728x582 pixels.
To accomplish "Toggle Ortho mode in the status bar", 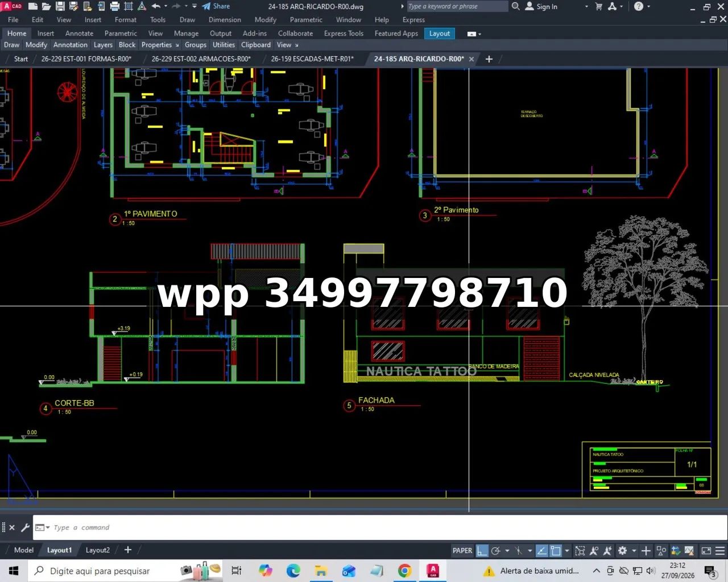I will 482,550.
